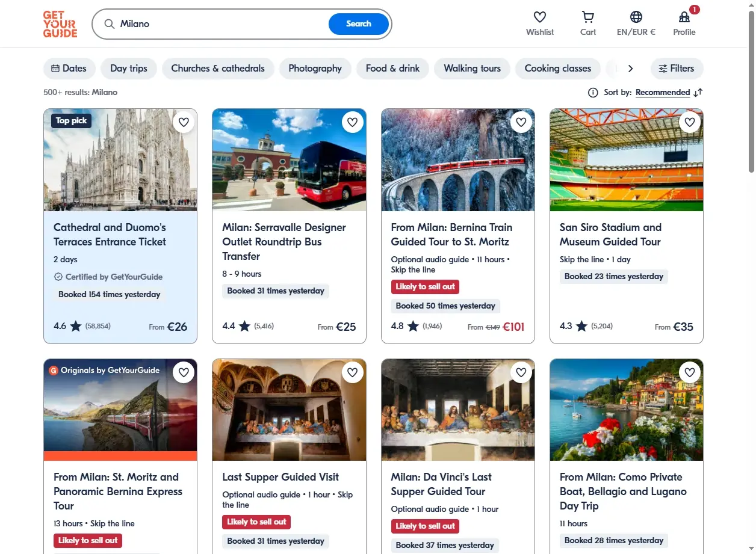756x554 pixels.
Task: Open From Milan: St. Moritz Panoramic title
Action: [118, 491]
